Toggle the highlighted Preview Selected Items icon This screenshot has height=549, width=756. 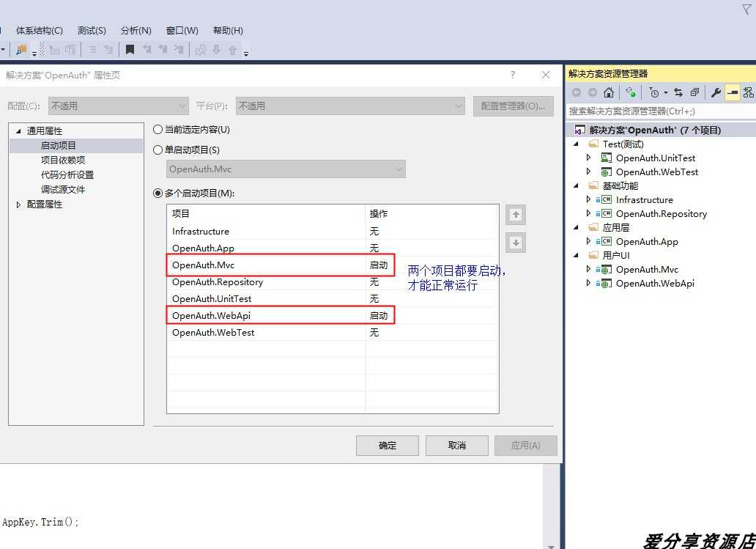[733, 92]
